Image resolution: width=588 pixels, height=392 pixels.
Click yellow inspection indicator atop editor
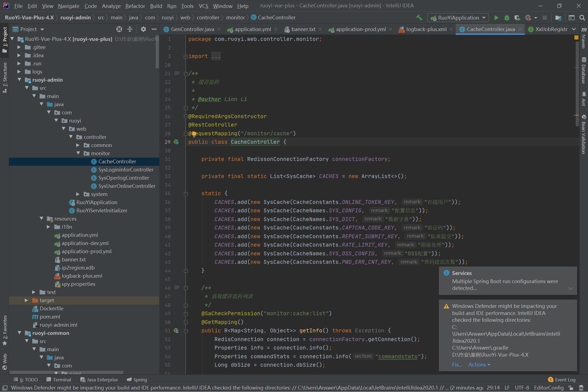(576, 38)
